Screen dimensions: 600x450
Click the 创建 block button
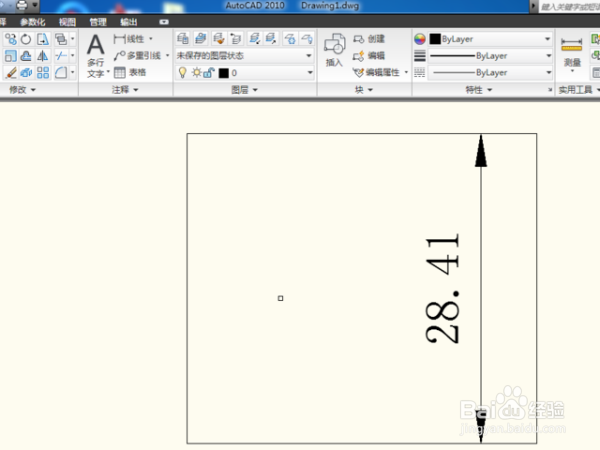tap(369, 39)
